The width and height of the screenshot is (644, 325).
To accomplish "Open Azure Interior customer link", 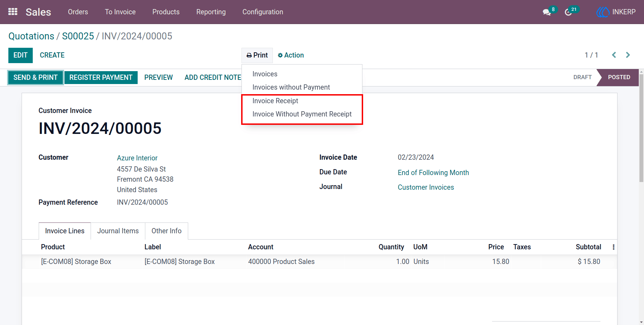I will (x=137, y=158).
